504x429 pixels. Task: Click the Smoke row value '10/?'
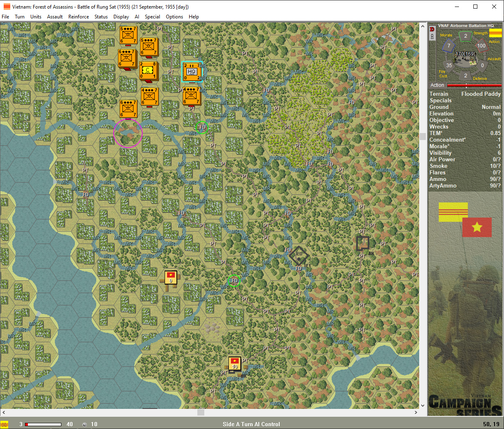point(495,166)
